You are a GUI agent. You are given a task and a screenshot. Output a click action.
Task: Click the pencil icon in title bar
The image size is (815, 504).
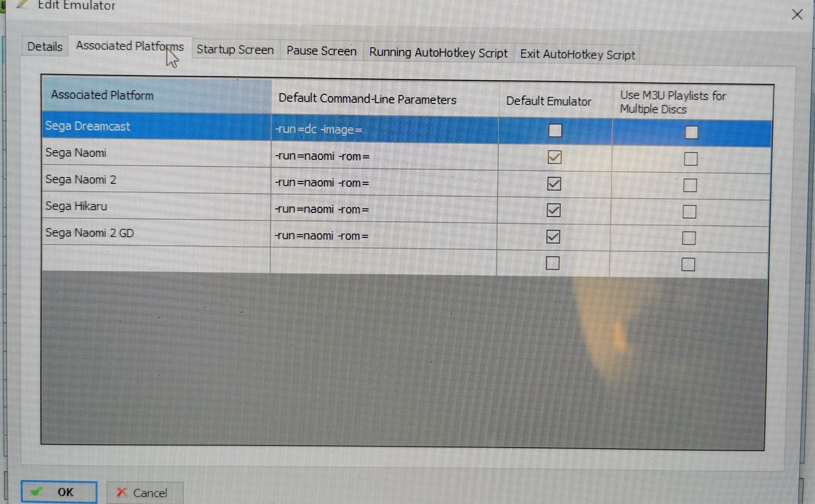click(x=23, y=4)
